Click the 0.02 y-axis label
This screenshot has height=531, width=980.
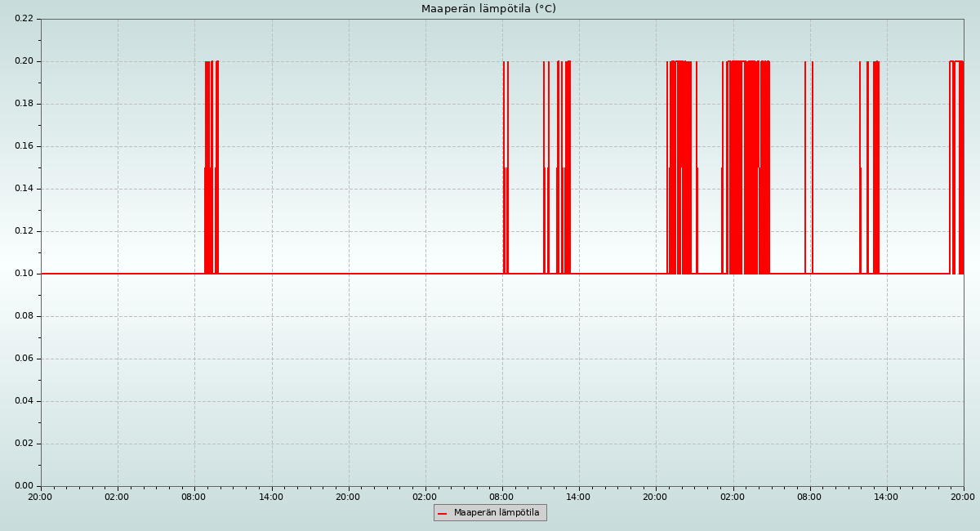tap(24, 444)
